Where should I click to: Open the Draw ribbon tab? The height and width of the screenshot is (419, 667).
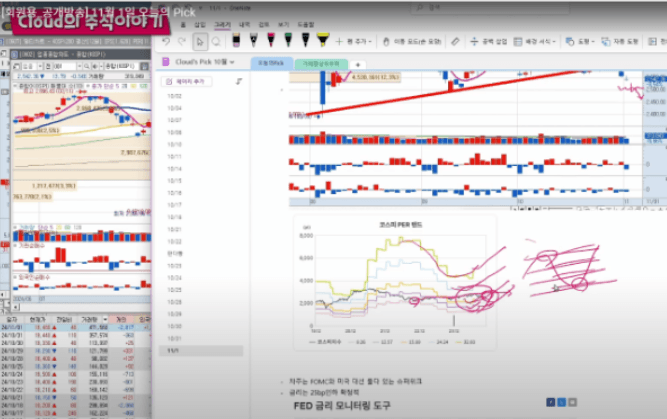(222, 25)
